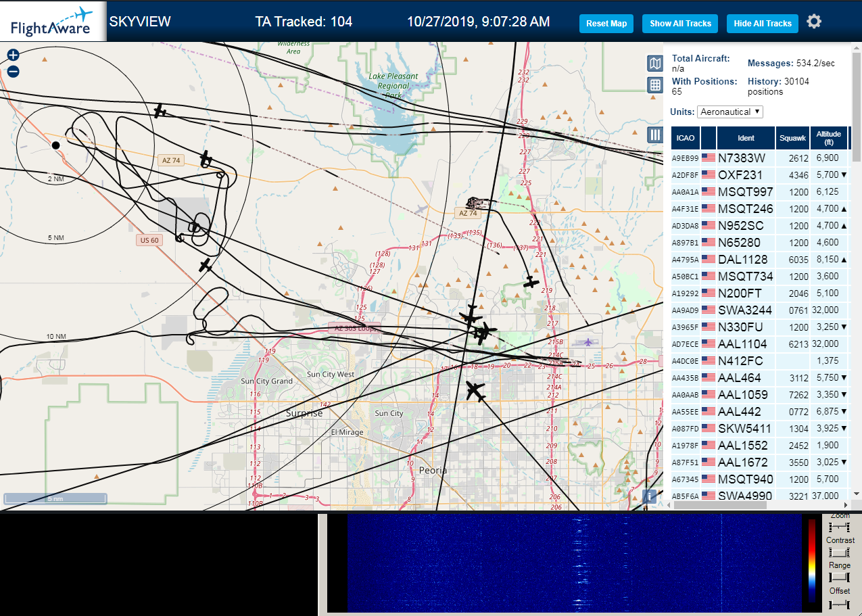
Task: Sort table by Altitude (ft) column header
Action: click(x=828, y=138)
